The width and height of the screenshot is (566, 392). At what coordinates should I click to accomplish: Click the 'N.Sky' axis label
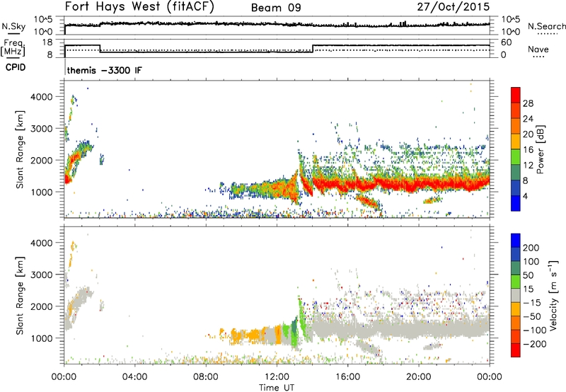(13, 26)
